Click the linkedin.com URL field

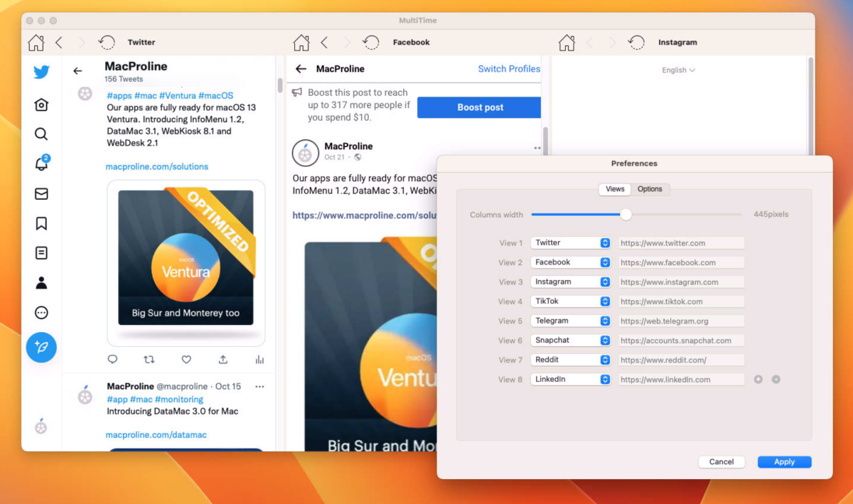coord(680,380)
